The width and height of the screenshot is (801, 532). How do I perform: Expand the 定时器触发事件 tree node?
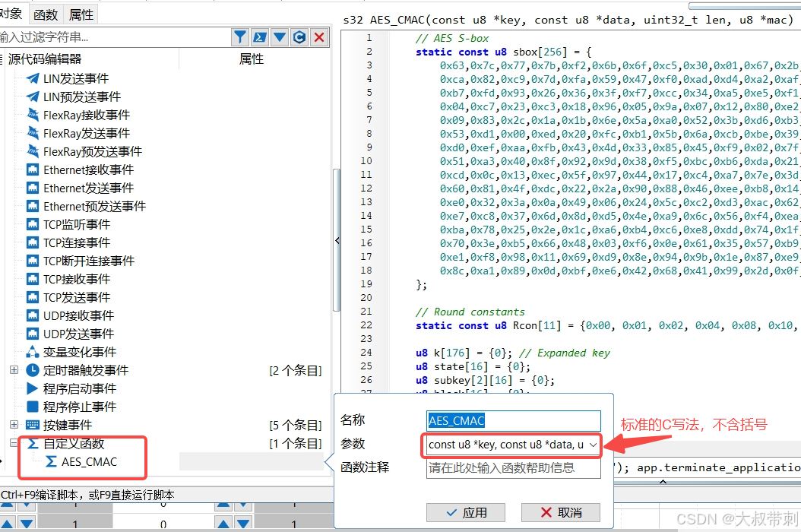13,370
